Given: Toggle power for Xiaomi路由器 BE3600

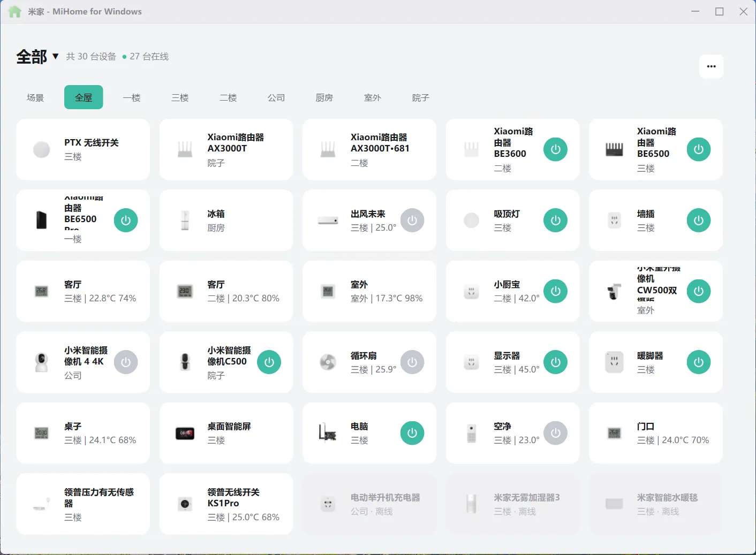Looking at the screenshot, I should click(x=556, y=149).
